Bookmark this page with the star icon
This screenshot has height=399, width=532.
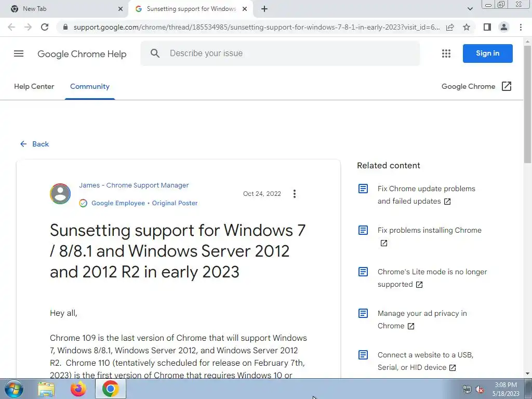(x=467, y=27)
